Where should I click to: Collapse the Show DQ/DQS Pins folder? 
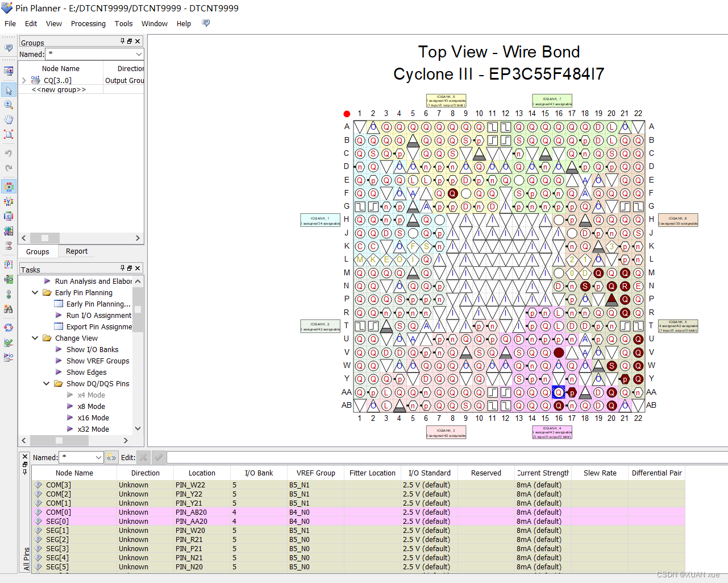click(x=47, y=383)
